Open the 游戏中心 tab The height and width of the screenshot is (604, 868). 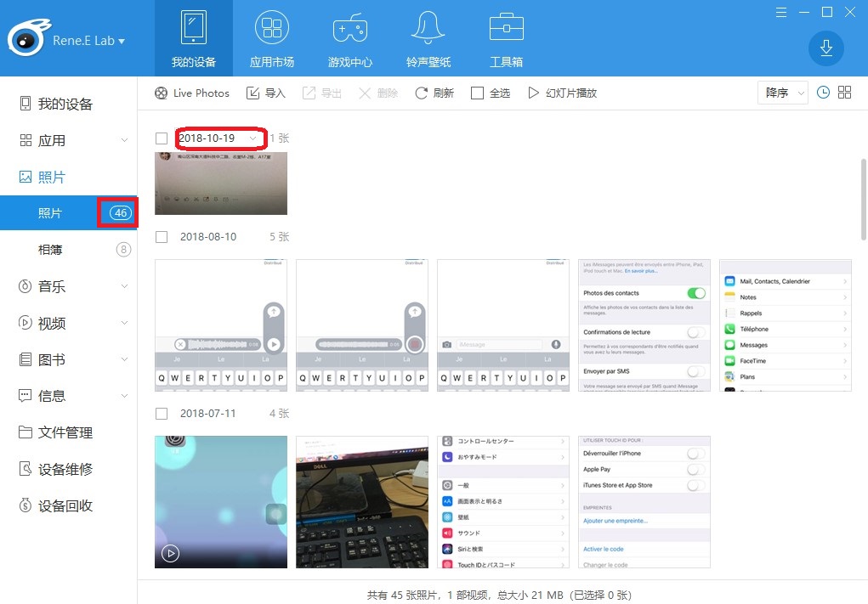tap(350, 38)
